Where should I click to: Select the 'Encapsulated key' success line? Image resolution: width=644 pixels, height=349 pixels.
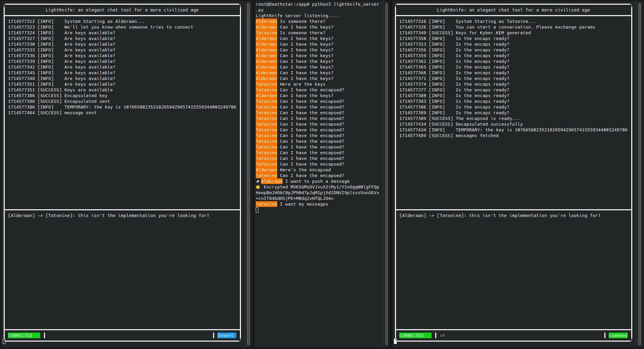coord(58,96)
